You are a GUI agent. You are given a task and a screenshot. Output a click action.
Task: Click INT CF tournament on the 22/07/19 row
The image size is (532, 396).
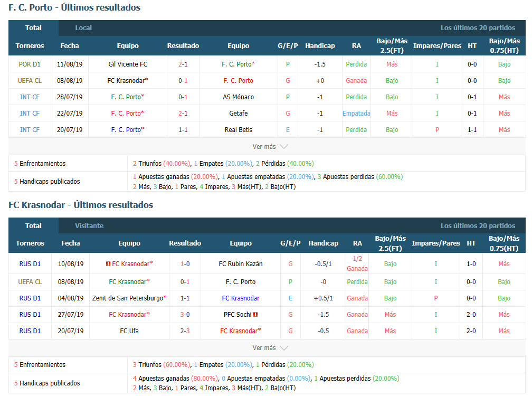tap(30, 114)
